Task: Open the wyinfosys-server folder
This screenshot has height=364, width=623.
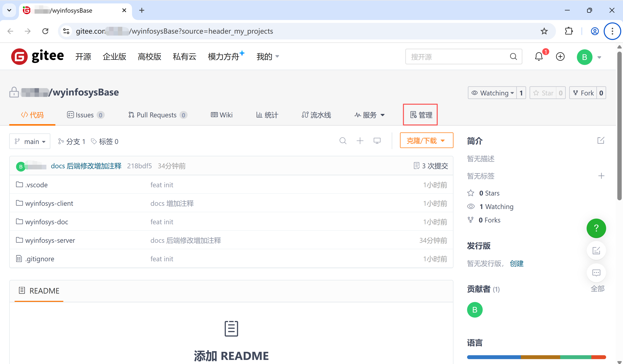Action: [50, 240]
